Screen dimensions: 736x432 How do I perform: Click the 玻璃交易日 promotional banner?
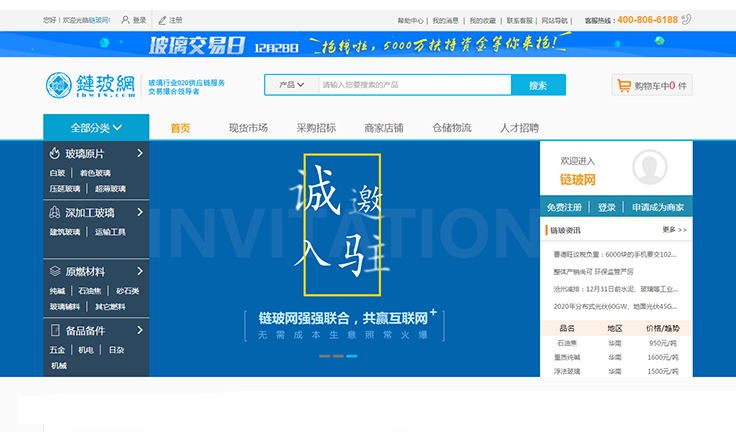(368, 44)
